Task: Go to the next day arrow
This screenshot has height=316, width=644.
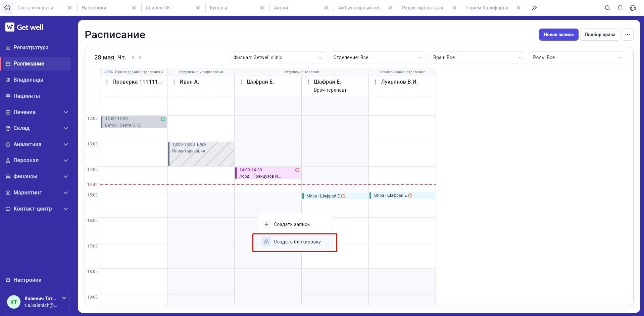Action: pyautogui.click(x=140, y=57)
